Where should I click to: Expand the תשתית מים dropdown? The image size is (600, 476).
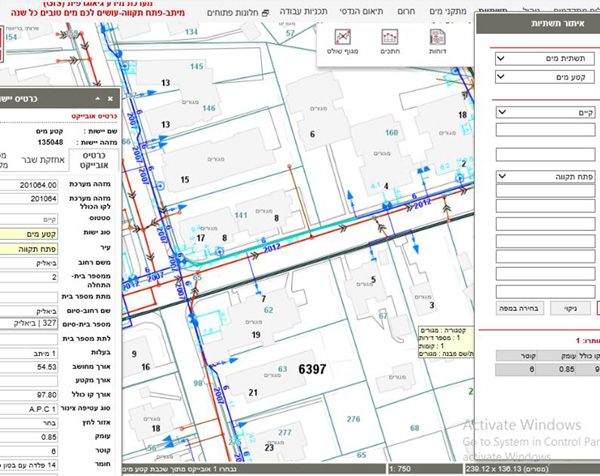545,59
